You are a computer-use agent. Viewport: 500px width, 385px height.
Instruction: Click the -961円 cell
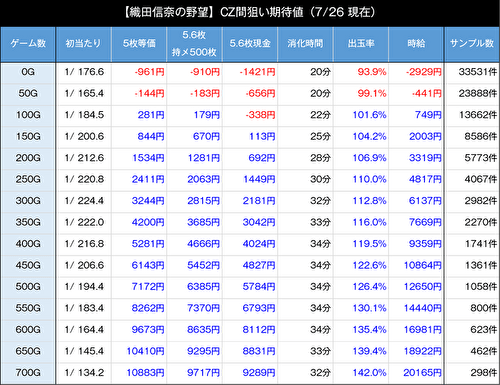[x=149, y=72]
